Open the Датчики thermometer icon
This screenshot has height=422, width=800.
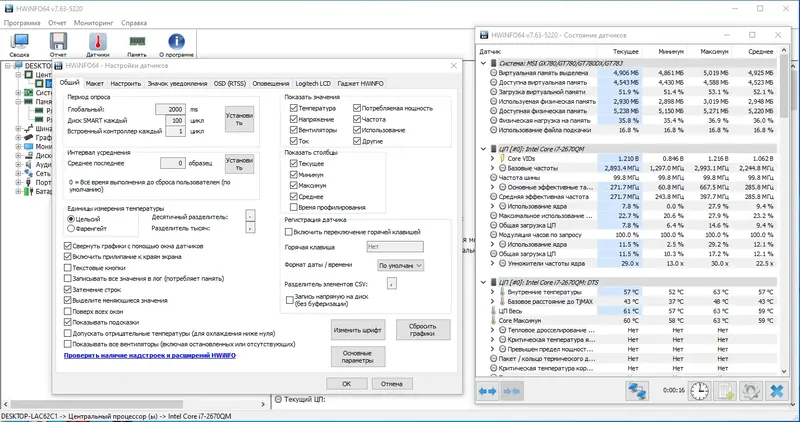tap(97, 42)
